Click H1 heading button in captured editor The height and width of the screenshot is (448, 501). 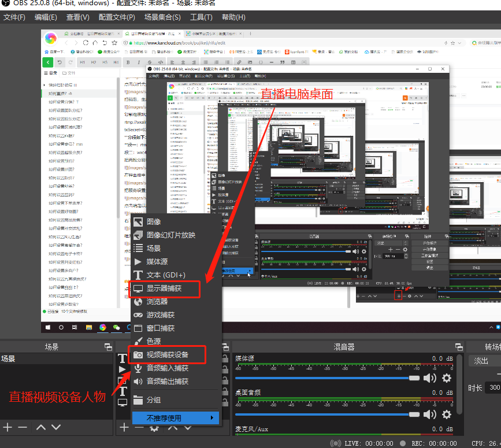pyautogui.click(x=83, y=62)
